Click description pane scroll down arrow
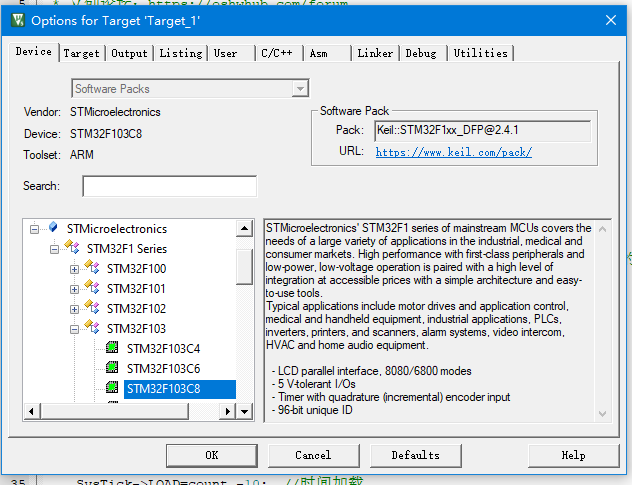This screenshot has height=485, width=632. coord(603,414)
